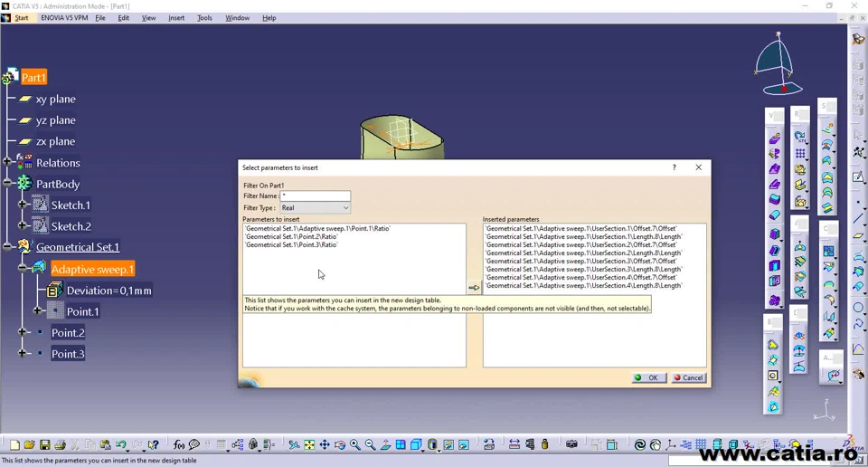Click the Zoom Out magnifier icon
The height and width of the screenshot is (467, 868).
pyautogui.click(x=370, y=444)
